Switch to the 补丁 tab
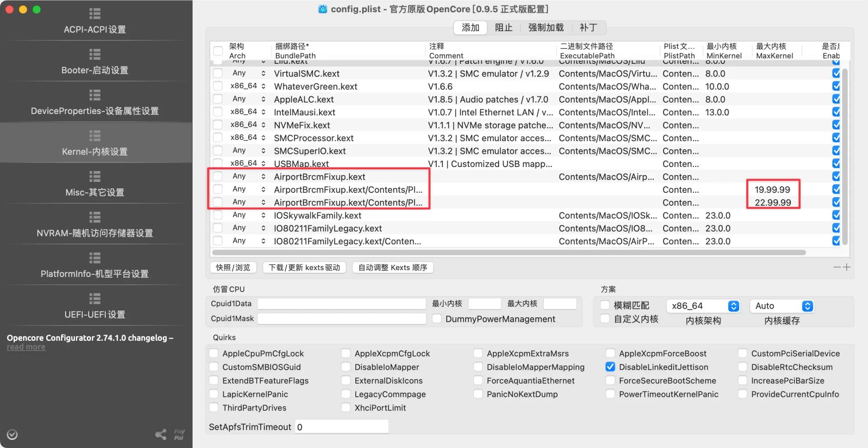The height and width of the screenshot is (448, 868). [588, 28]
